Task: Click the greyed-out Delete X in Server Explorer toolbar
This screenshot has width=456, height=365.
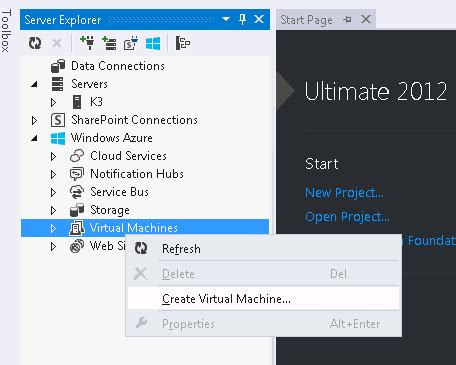Action: 57,43
